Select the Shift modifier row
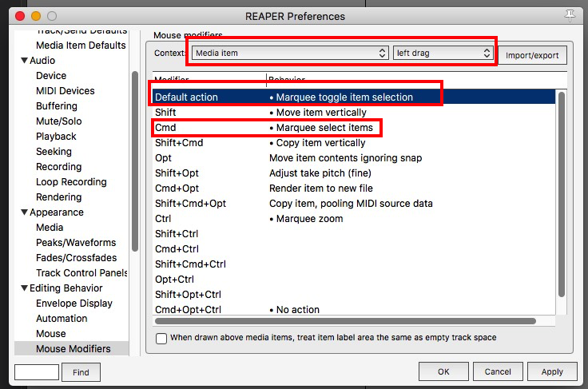Screen dimensions: 588x389 [354, 113]
